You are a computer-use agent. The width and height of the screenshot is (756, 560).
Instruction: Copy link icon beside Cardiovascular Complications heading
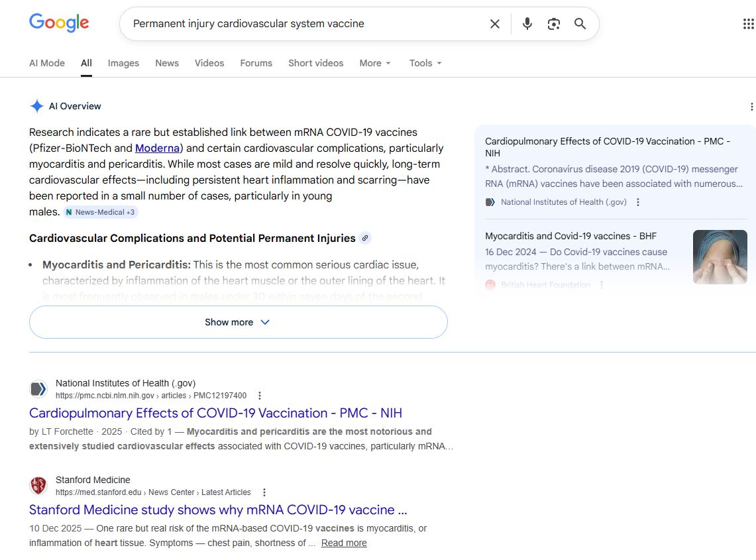(365, 239)
